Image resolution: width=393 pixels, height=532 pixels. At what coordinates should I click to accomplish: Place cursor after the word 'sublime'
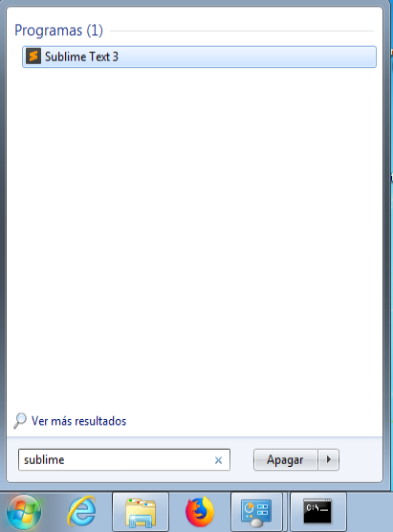click(65, 460)
